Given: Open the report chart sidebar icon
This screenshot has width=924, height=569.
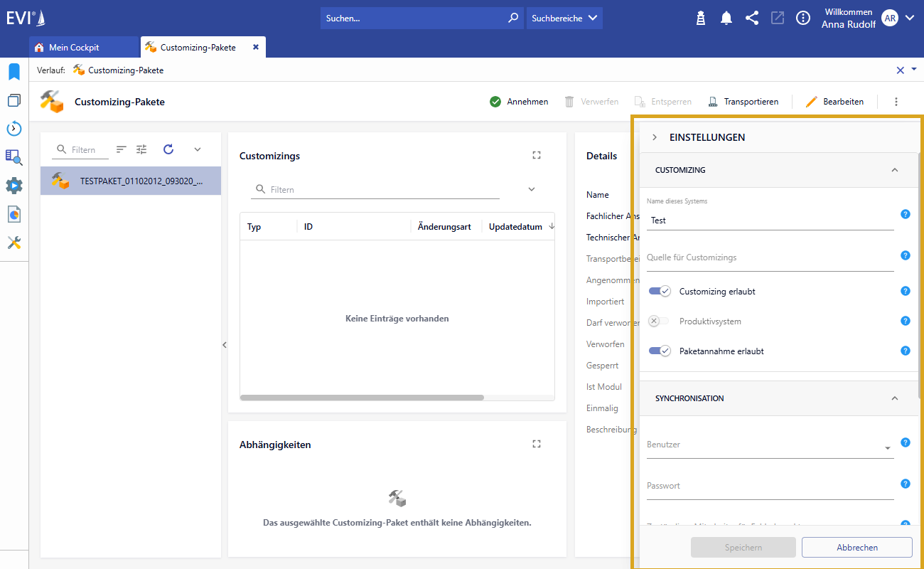Looking at the screenshot, I should (14, 214).
